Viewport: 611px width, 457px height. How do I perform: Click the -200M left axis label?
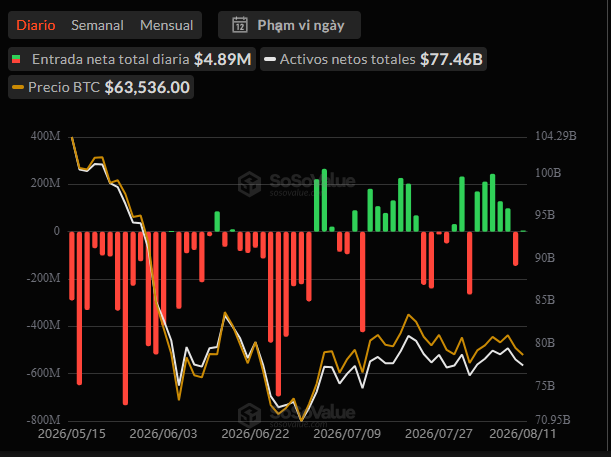click(x=44, y=278)
